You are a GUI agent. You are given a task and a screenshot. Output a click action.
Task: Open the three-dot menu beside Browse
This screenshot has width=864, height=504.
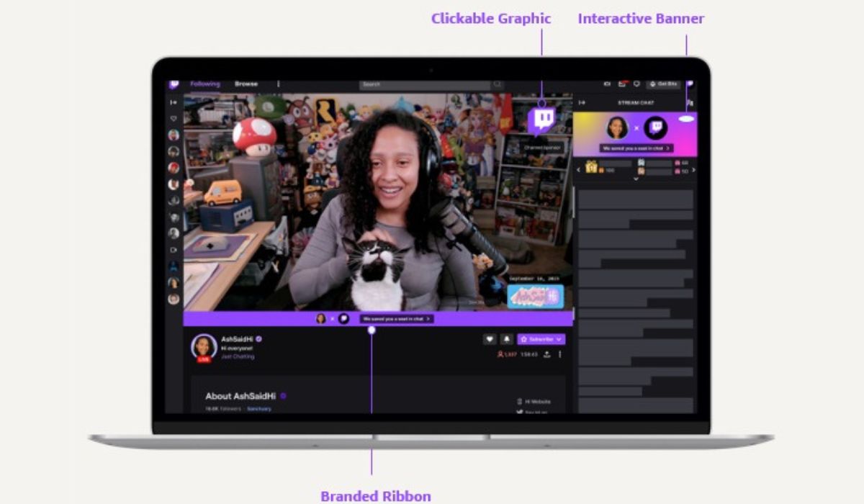click(279, 84)
